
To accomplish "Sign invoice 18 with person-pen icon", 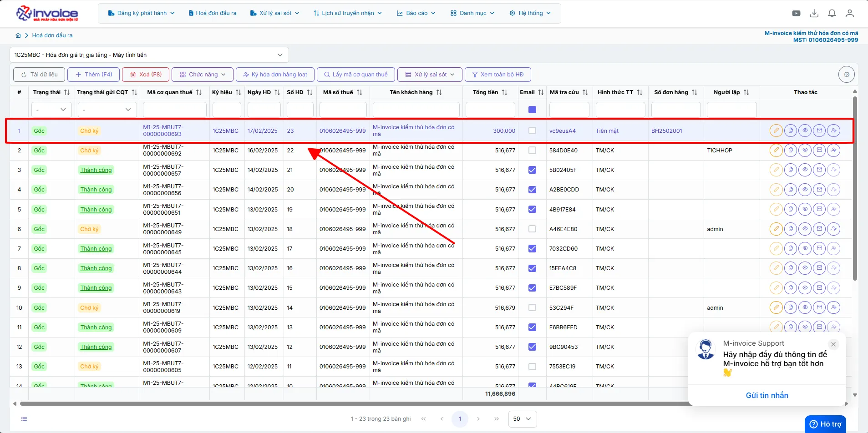I will [834, 229].
